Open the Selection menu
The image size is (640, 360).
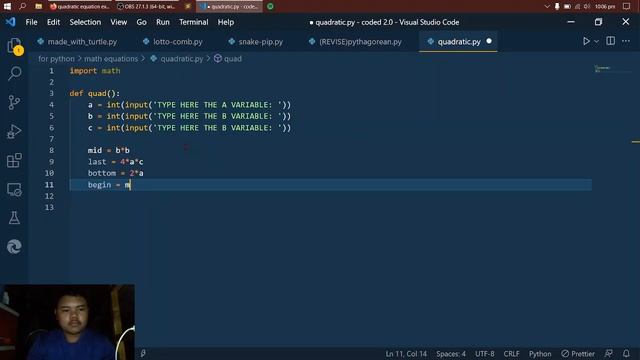pos(85,22)
